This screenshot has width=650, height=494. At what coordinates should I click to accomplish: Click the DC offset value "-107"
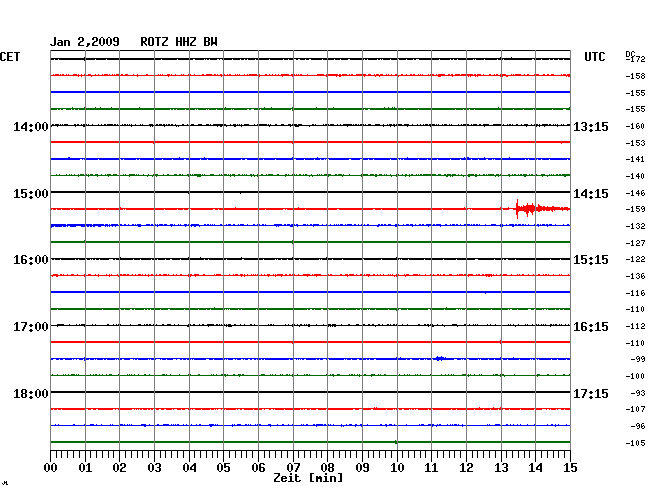pos(635,409)
